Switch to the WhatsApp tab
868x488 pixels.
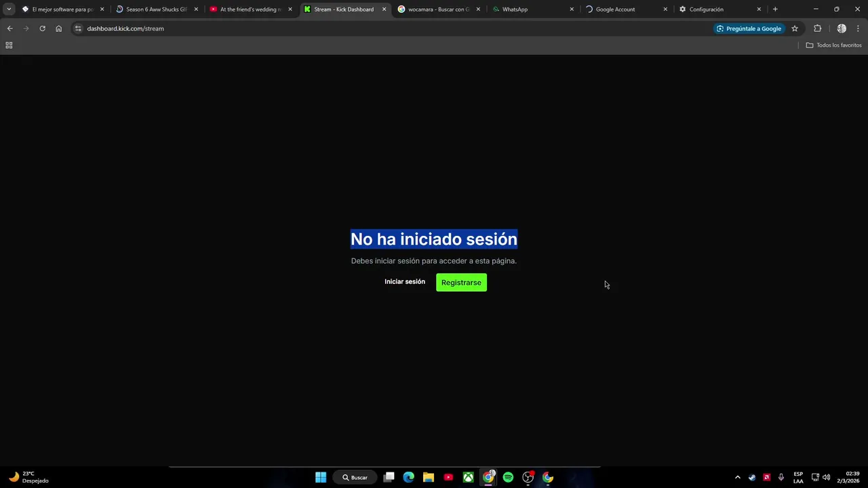(532, 9)
